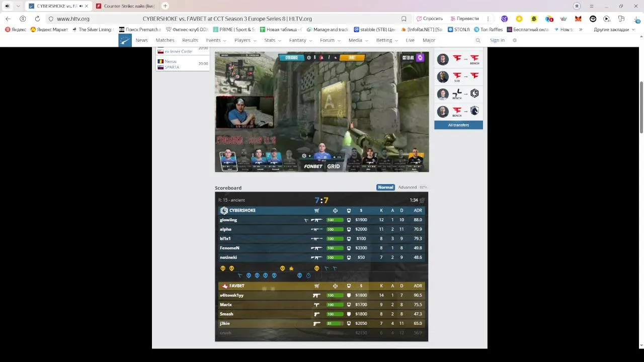Viewport: 644px width, 362px height.
Task: Expand the Forum menu
Action: tap(330, 40)
